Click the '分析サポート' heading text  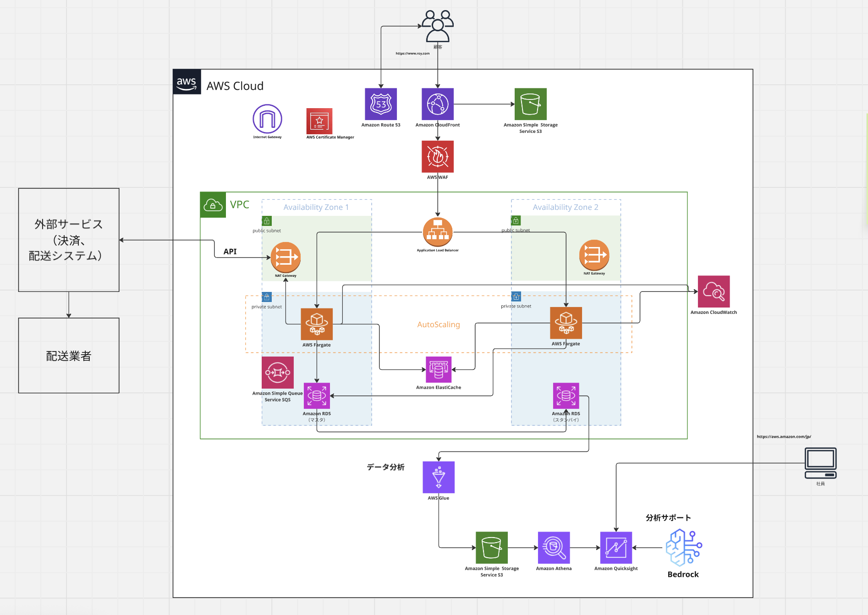point(668,518)
